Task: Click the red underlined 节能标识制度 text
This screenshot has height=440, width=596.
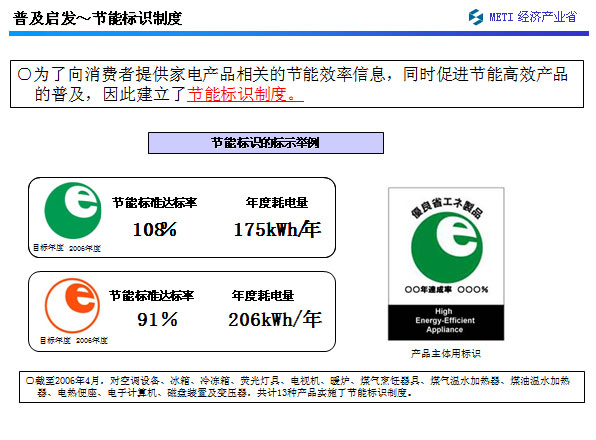Action: [x=245, y=94]
